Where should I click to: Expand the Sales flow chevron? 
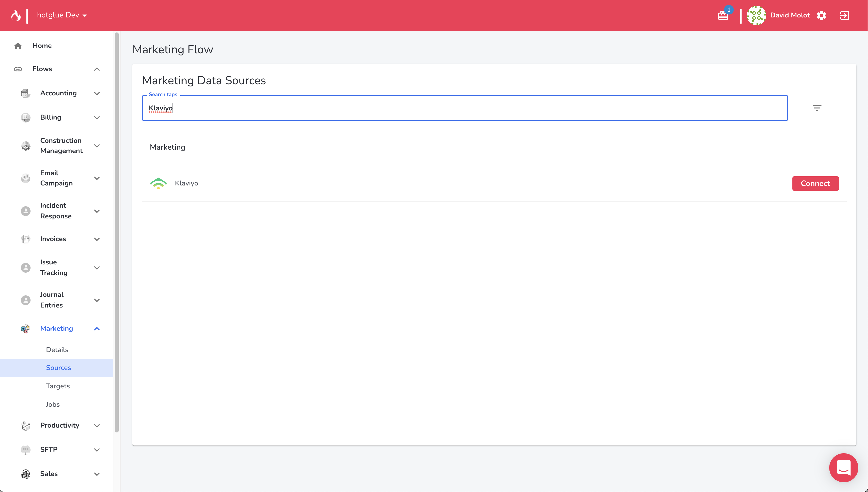coord(97,474)
